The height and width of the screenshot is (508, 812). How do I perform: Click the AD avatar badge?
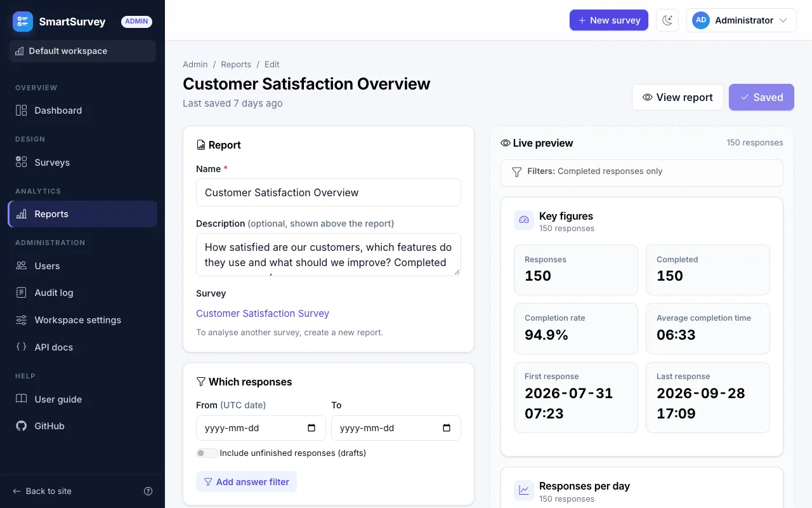click(701, 20)
